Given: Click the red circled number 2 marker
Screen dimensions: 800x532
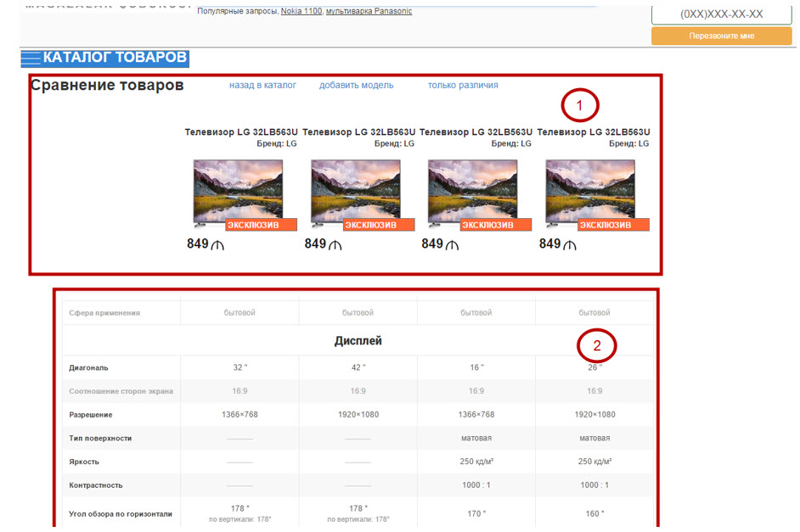Looking at the screenshot, I should pyautogui.click(x=596, y=345).
